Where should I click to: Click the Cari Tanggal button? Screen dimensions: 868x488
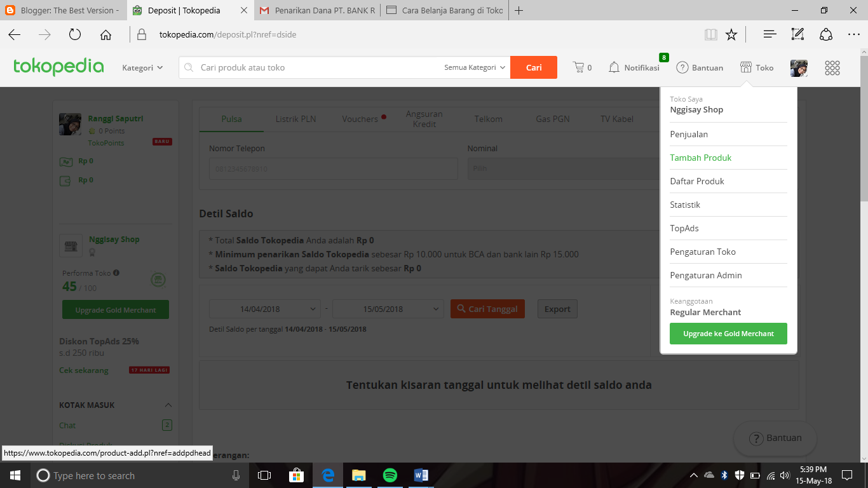pyautogui.click(x=487, y=309)
